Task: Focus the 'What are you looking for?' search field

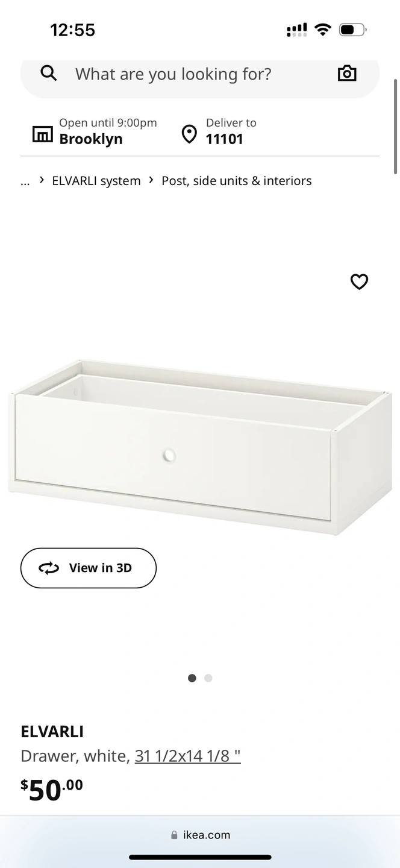Action: click(x=200, y=75)
